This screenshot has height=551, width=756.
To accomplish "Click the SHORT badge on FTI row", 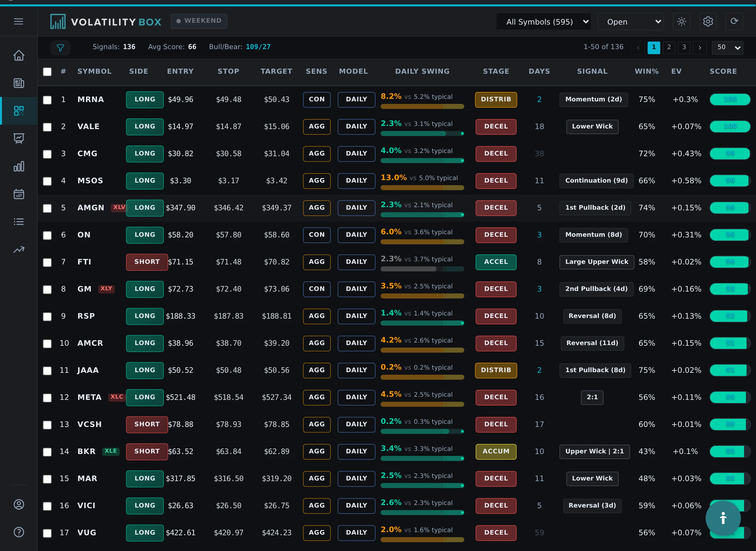I will (x=147, y=262).
